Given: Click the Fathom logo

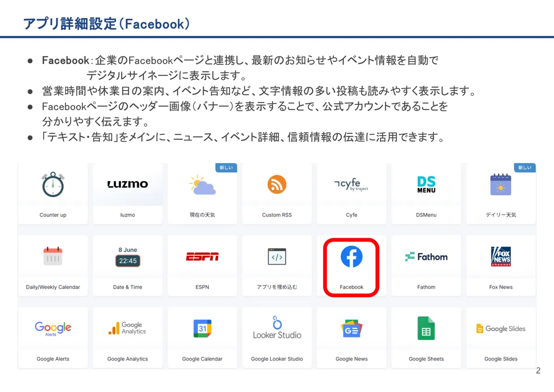Looking at the screenshot, I should click(426, 257).
